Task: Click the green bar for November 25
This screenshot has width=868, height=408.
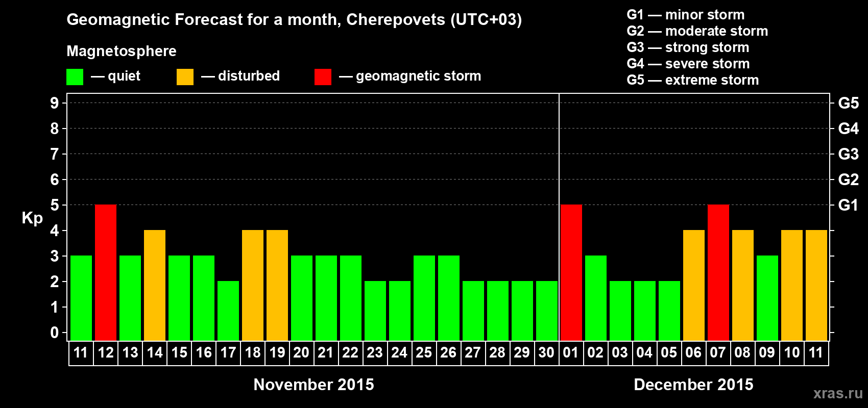Action: (x=424, y=298)
